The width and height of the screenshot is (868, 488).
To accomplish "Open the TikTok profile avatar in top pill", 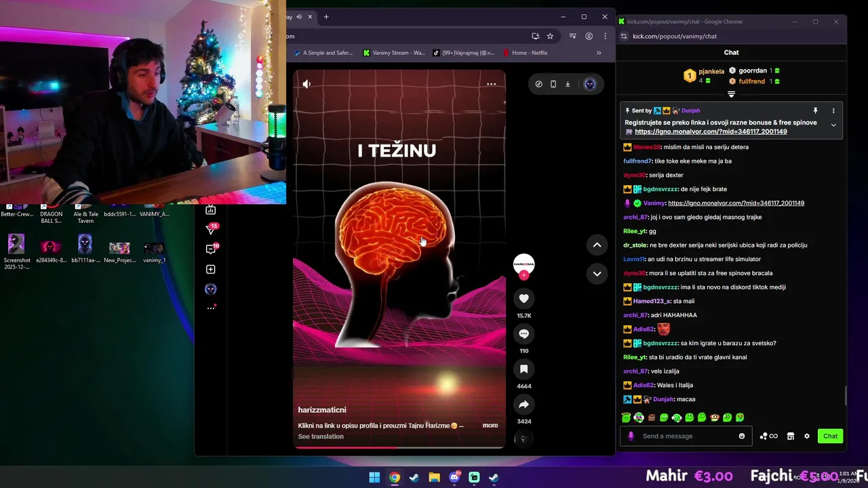I will 589,84.
